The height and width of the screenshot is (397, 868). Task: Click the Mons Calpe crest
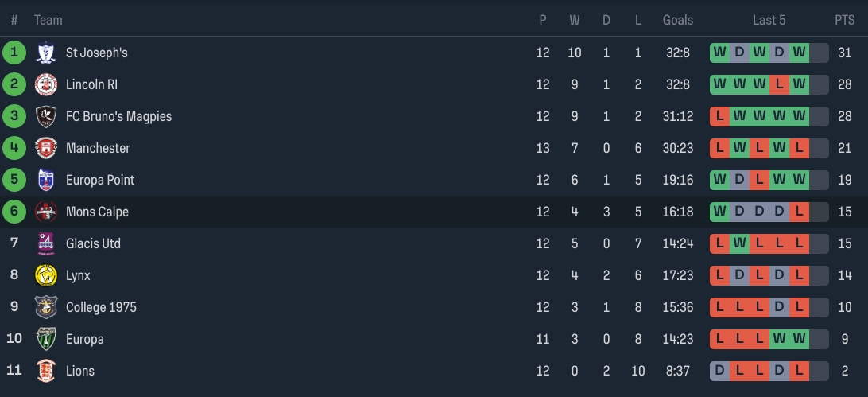point(46,212)
